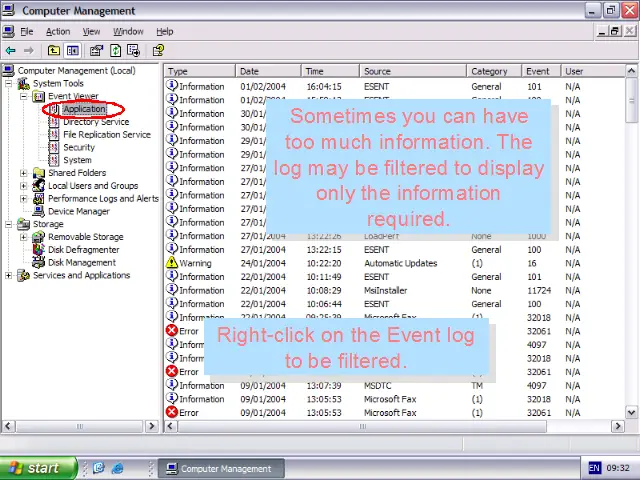Open the Help menu

pyautogui.click(x=165, y=31)
